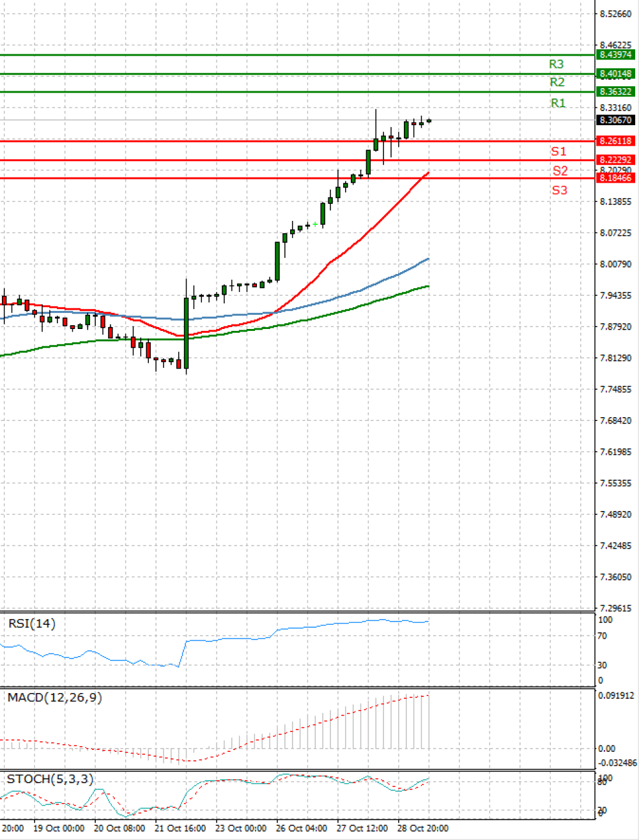Click the 7.42485 price axis value
The width and height of the screenshot is (639, 840).
(x=616, y=546)
